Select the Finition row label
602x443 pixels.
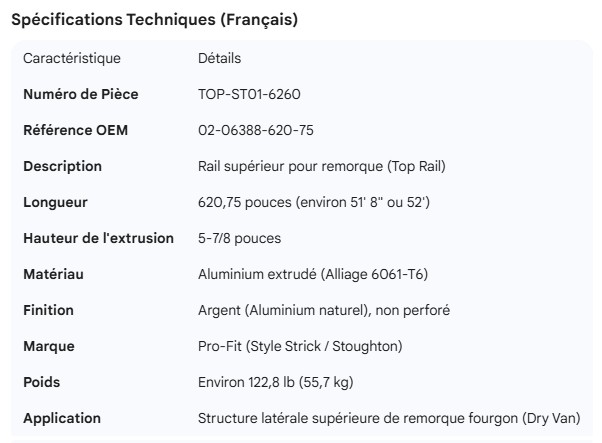[x=48, y=311]
